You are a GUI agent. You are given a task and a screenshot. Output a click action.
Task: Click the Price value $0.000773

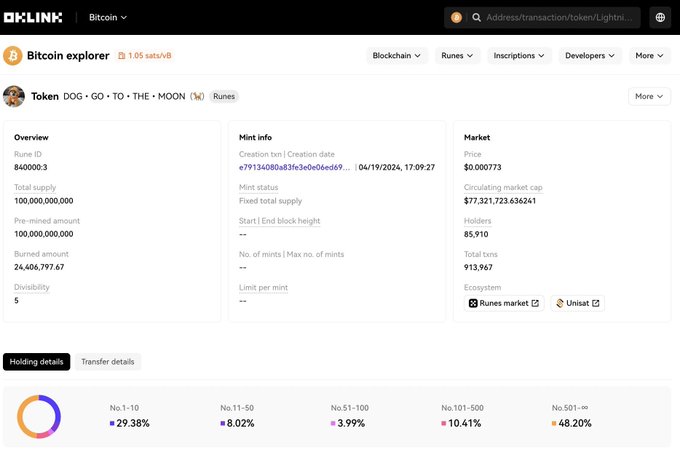[482, 167]
